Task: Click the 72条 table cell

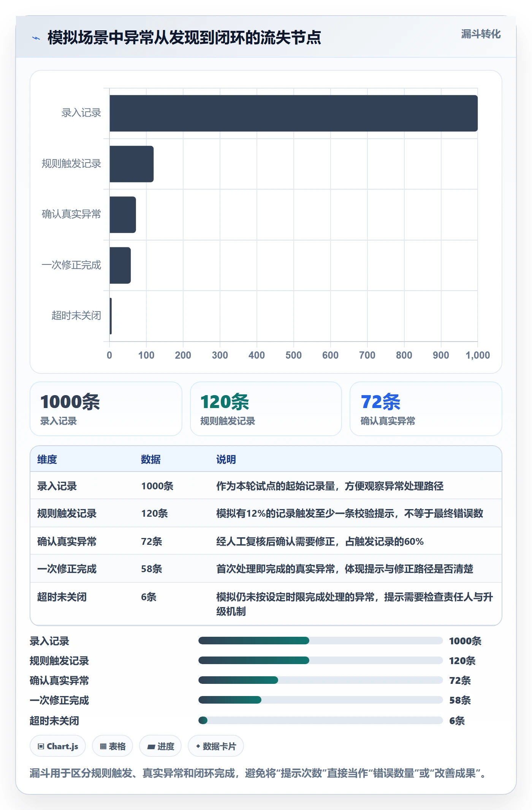Action: [x=152, y=541]
